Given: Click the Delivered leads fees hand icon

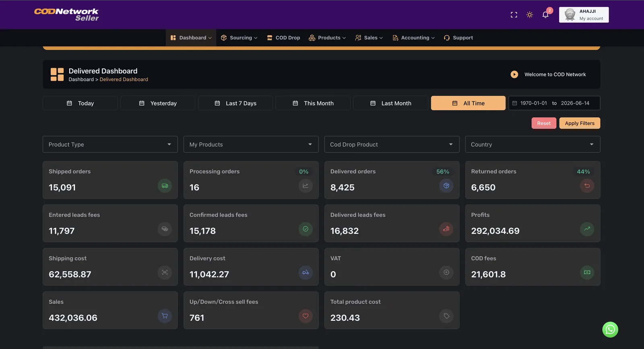Looking at the screenshot, I should [446, 229].
